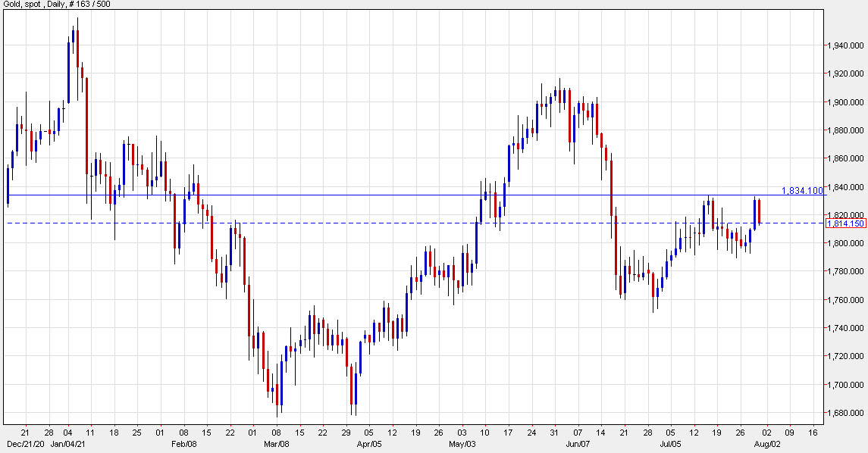
Task: Click the 1,900.000 price axis label
Action: click(845, 102)
